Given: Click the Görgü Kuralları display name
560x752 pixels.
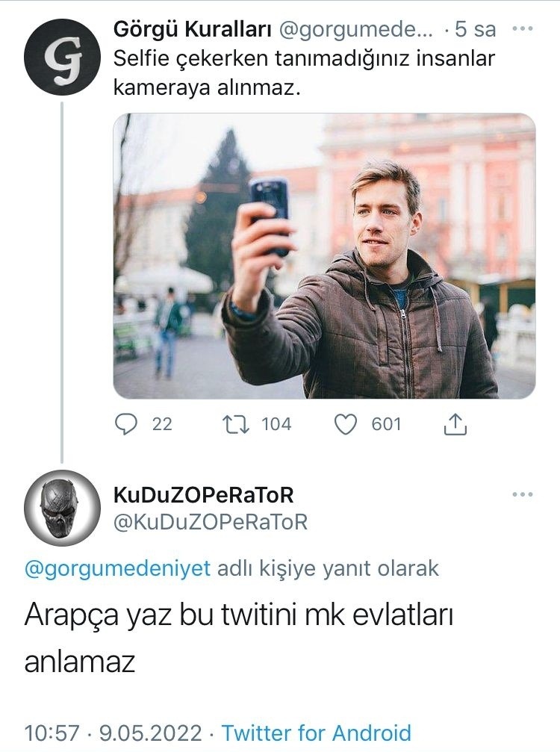Looking at the screenshot, I should (193, 30).
